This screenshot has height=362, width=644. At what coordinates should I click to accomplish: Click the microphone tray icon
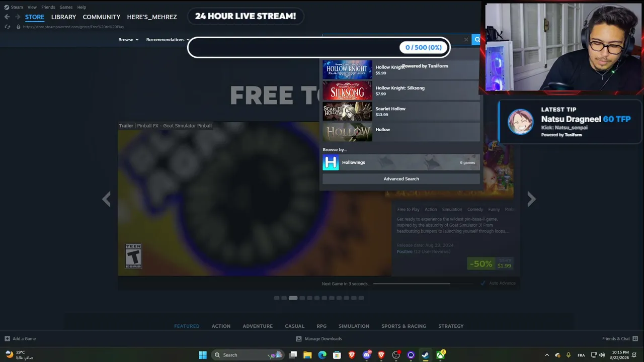(x=569, y=355)
